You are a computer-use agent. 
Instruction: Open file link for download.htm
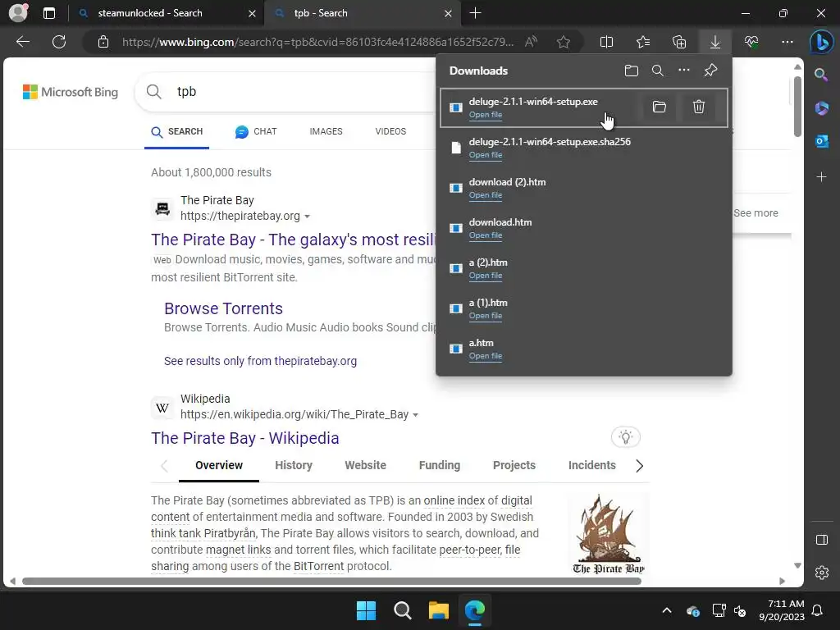pos(486,235)
